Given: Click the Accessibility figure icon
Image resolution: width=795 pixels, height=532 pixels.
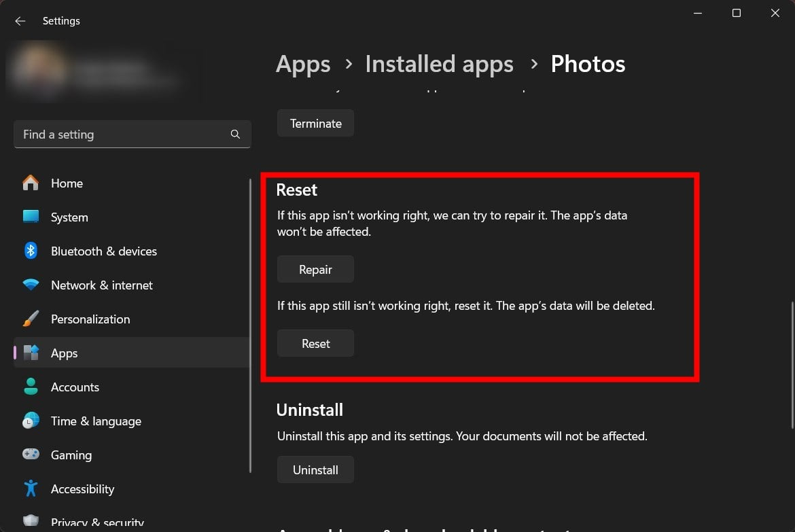Looking at the screenshot, I should click(x=31, y=489).
